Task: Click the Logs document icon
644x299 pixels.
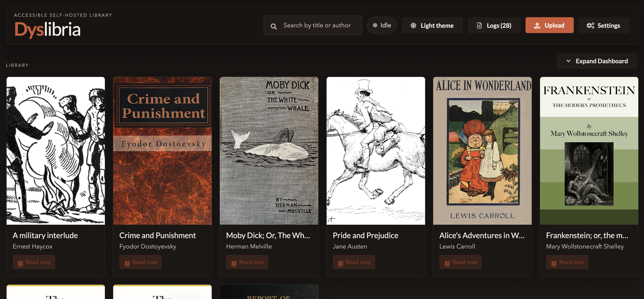Action: (x=479, y=26)
